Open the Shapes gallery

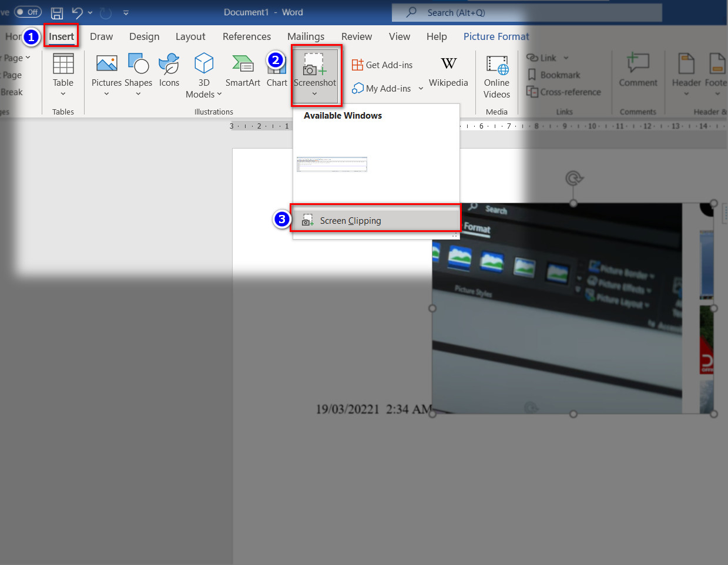click(x=138, y=75)
